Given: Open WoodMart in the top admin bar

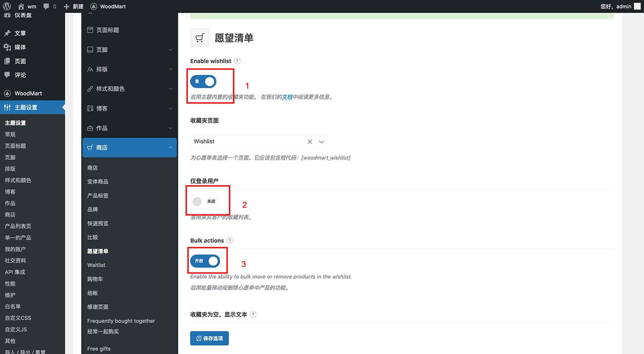Looking at the screenshot, I should pyautogui.click(x=108, y=6).
